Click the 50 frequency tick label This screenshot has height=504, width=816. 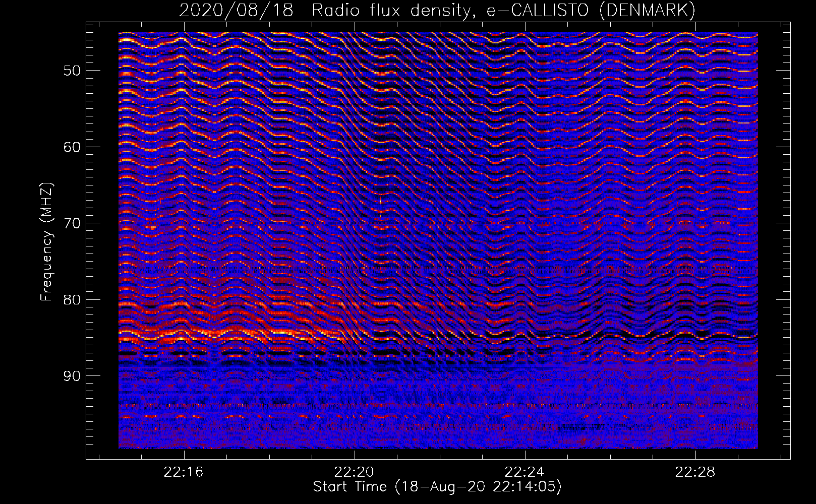tap(72, 71)
